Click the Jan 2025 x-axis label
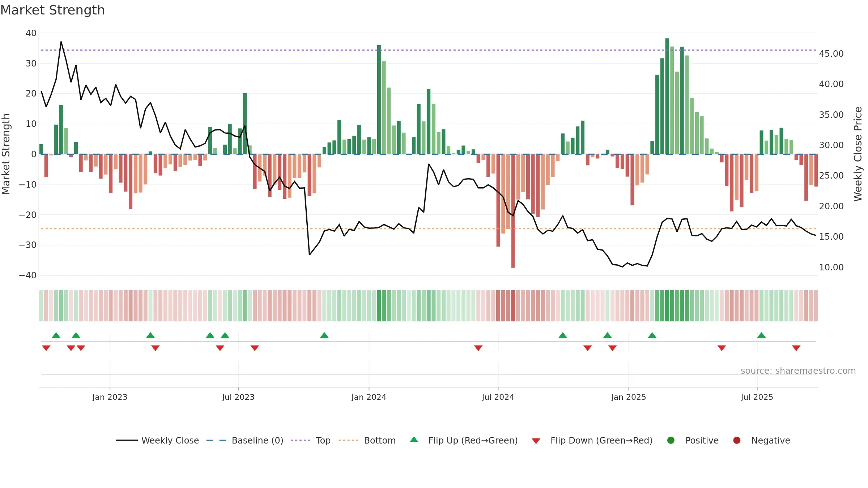Image resolution: width=868 pixels, height=488 pixels. pyautogui.click(x=629, y=397)
